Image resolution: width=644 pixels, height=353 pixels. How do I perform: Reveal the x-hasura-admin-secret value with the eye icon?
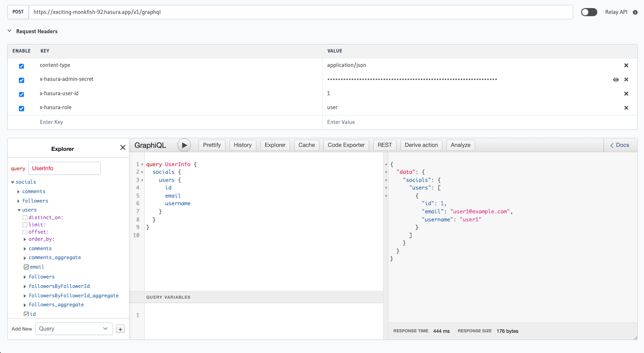616,79
